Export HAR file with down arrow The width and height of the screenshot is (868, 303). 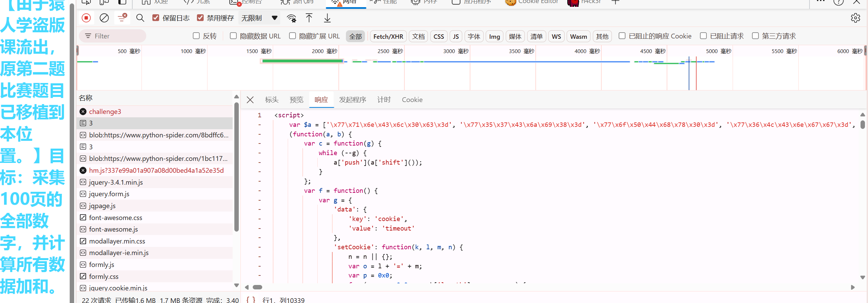[x=327, y=18]
